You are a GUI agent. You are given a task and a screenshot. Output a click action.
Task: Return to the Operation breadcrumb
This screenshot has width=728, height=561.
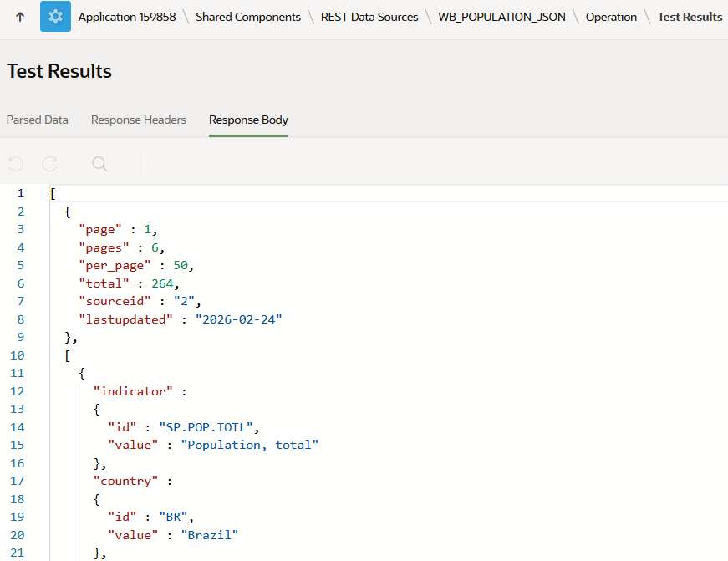611,17
